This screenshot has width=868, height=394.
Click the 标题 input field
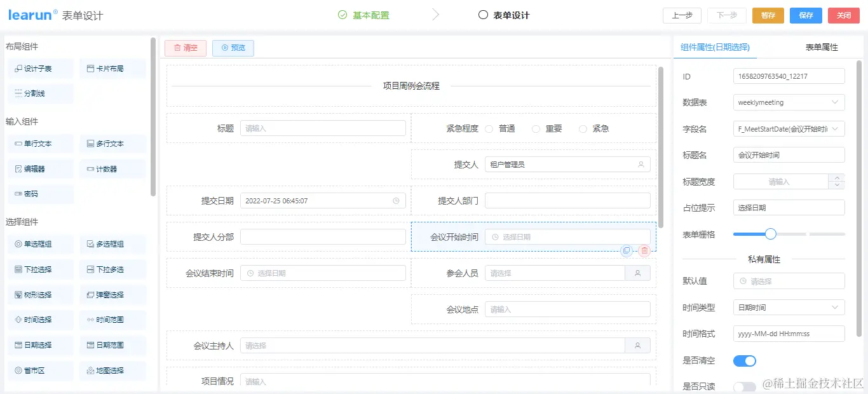[323, 128]
